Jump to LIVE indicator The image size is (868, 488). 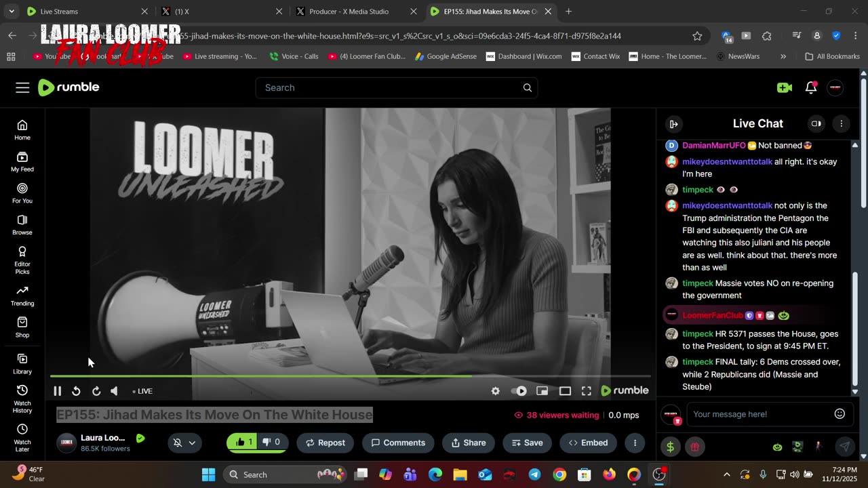(142, 391)
